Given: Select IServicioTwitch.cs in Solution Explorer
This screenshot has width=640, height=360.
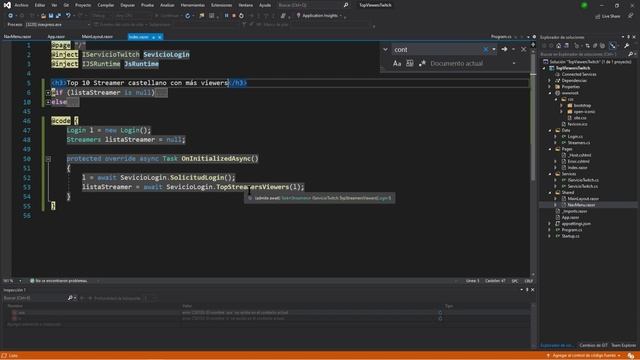Looking at the screenshot, I should (583, 180).
